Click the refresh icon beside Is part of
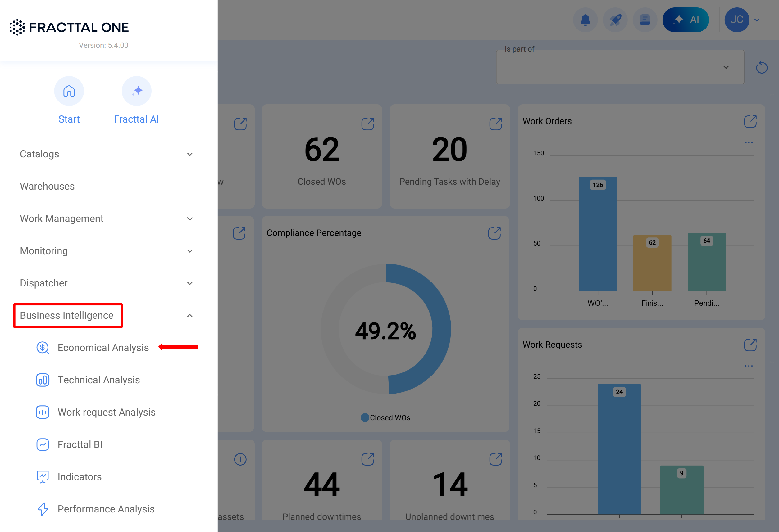Image resolution: width=779 pixels, height=532 pixels. (x=762, y=67)
